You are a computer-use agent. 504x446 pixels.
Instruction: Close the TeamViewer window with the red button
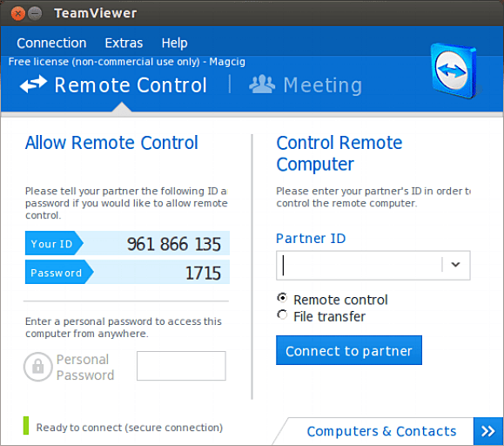click(18, 14)
